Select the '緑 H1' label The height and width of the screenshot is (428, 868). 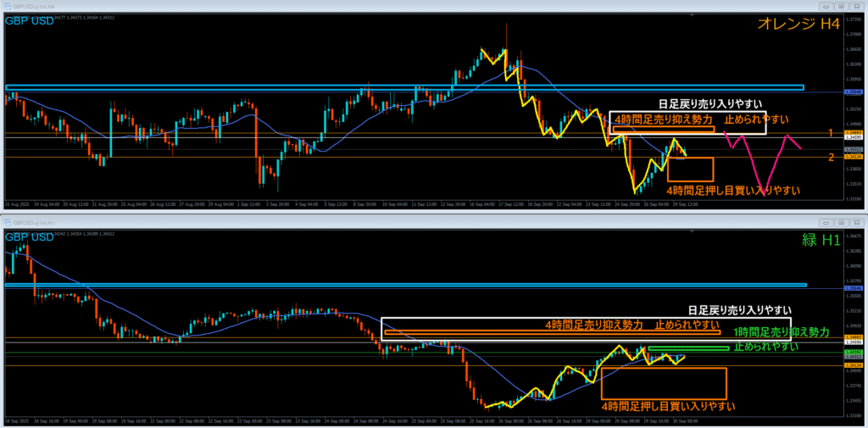coord(821,239)
